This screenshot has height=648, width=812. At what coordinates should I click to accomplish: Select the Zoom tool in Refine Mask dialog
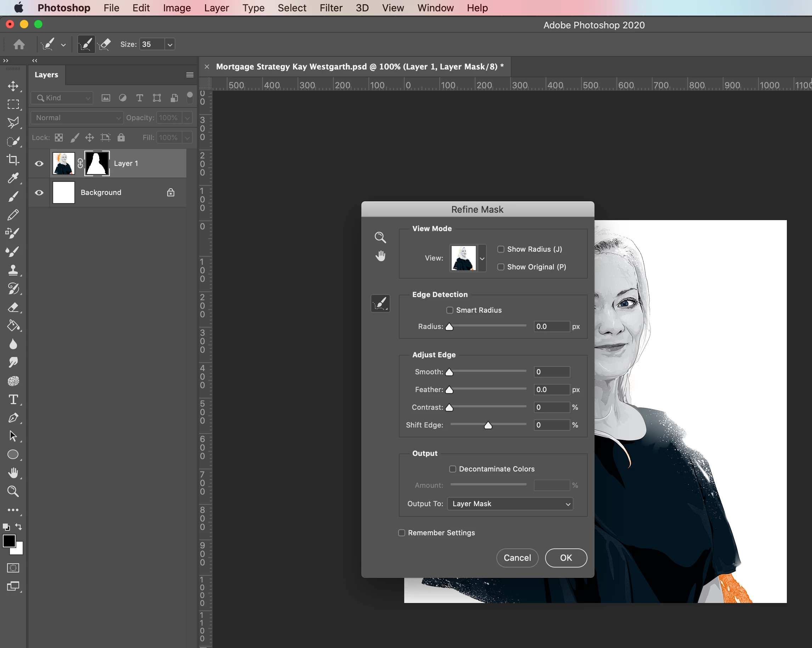[380, 238]
